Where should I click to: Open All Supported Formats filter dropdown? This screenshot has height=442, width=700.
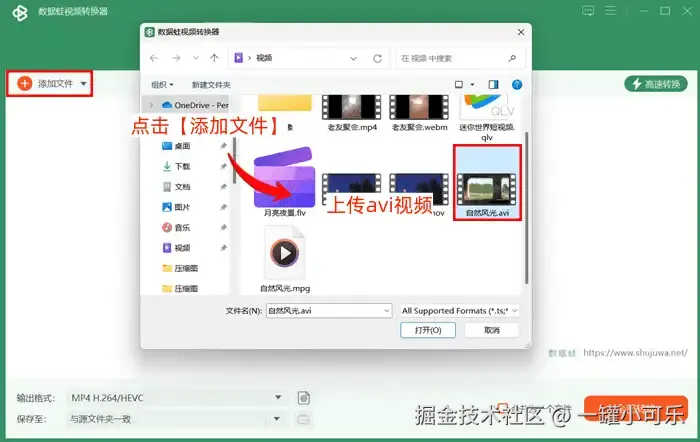pyautogui.click(x=459, y=311)
